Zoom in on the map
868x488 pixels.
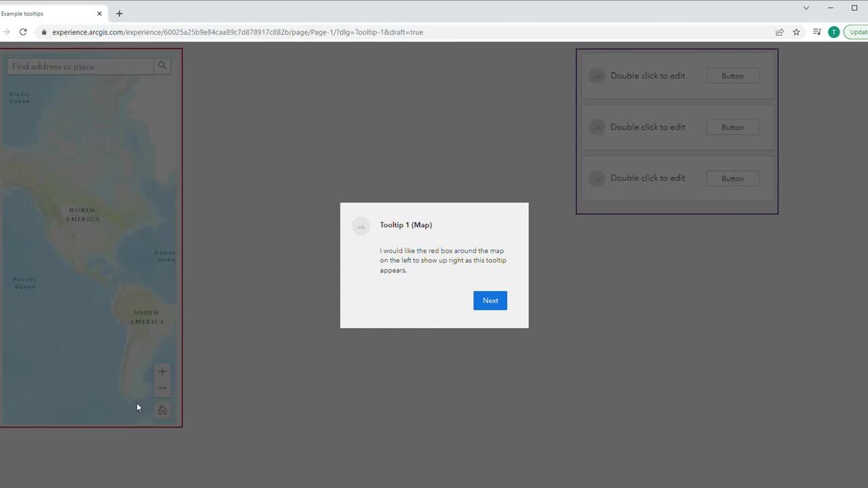click(x=162, y=371)
